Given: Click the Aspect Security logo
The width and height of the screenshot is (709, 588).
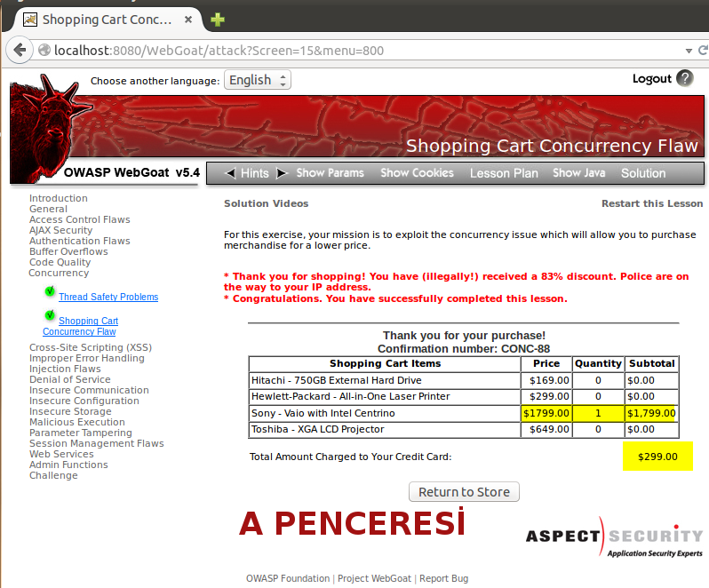Looking at the screenshot, I should (x=614, y=538).
